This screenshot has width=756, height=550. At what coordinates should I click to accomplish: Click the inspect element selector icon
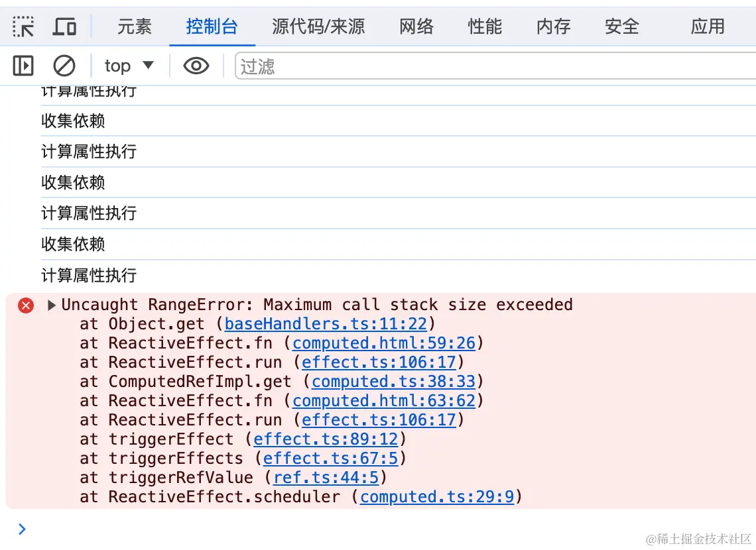coord(23,27)
